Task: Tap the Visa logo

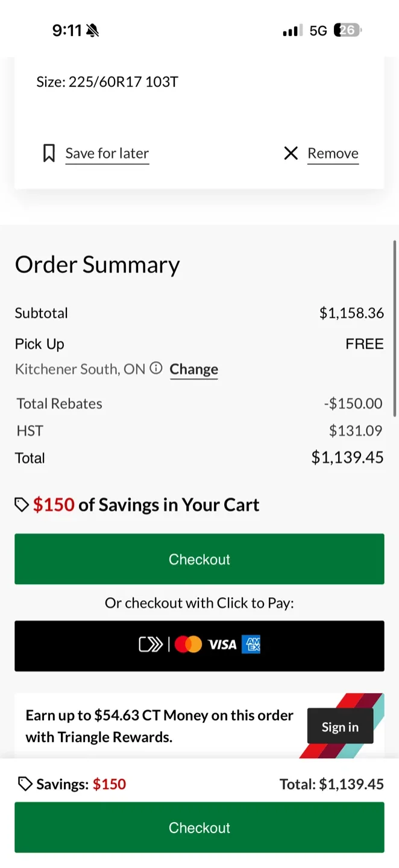Action: (222, 645)
